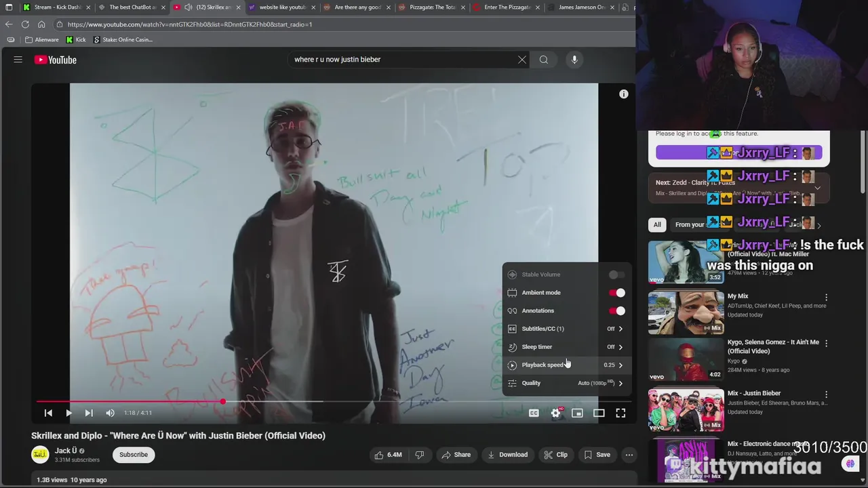Toggle captions with the player CC button
The image size is (868, 488).
click(x=534, y=413)
